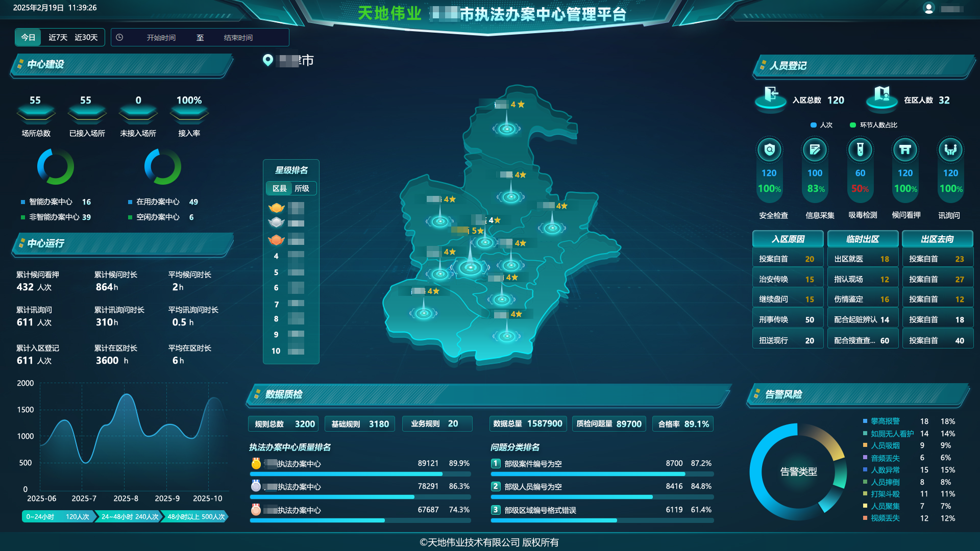The height and width of the screenshot is (551, 980).
Task: Click the 入区总数 entry count icon
Action: point(770,98)
